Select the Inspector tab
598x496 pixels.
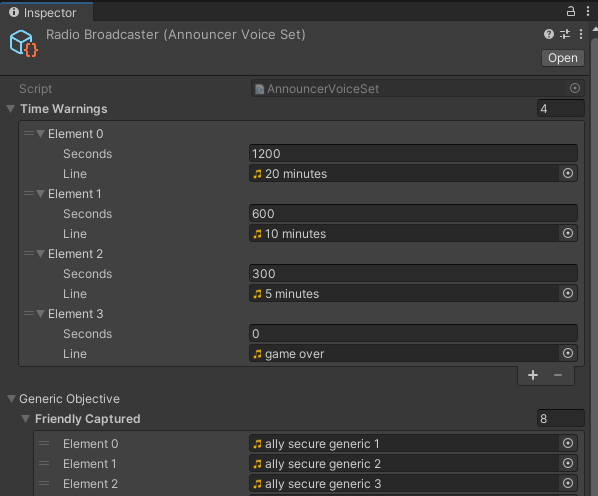tap(46, 13)
